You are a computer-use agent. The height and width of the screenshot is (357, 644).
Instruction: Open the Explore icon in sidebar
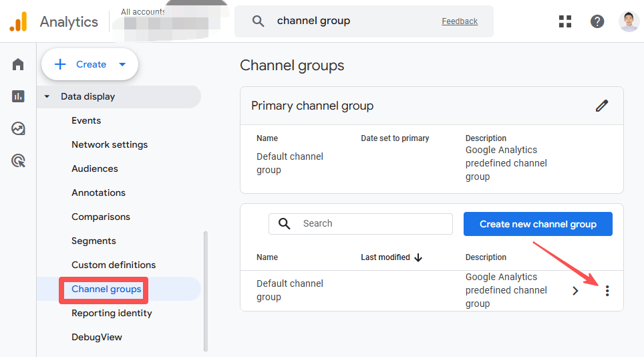pyautogui.click(x=18, y=128)
